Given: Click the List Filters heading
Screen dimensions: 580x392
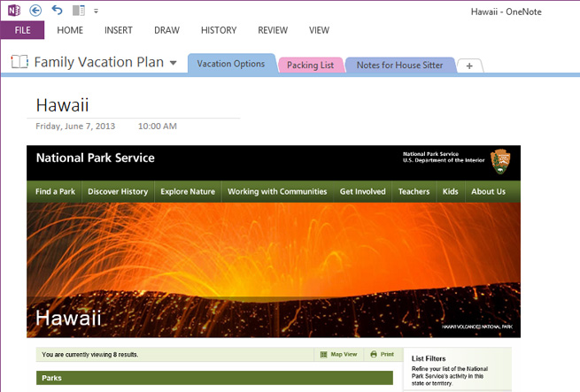Looking at the screenshot, I should click(429, 358).
